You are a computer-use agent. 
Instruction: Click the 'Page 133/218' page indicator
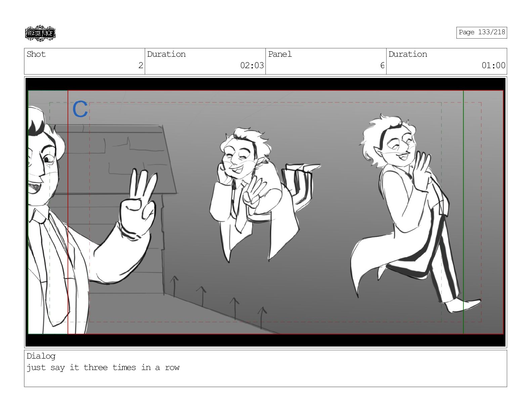[x=481, y=32]
